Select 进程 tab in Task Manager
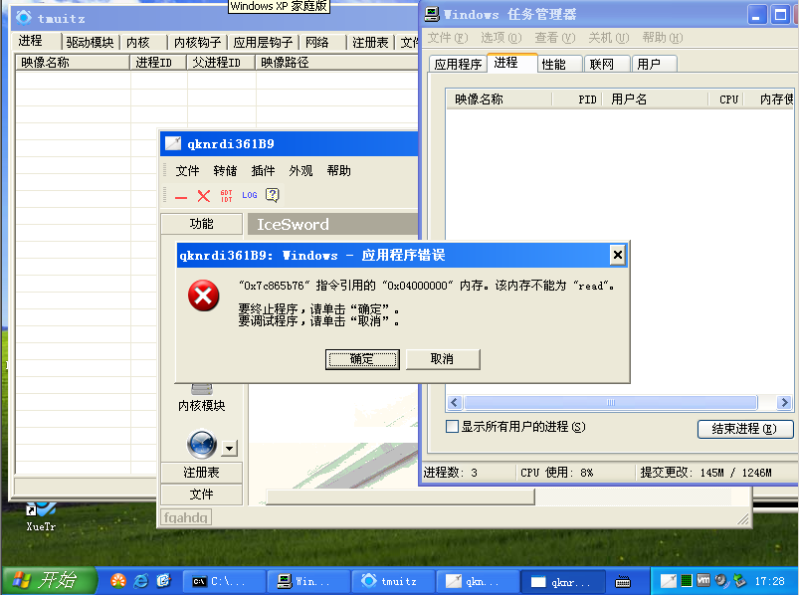The image size is (800, 595). pyautogui.click(x=512, y=62)
